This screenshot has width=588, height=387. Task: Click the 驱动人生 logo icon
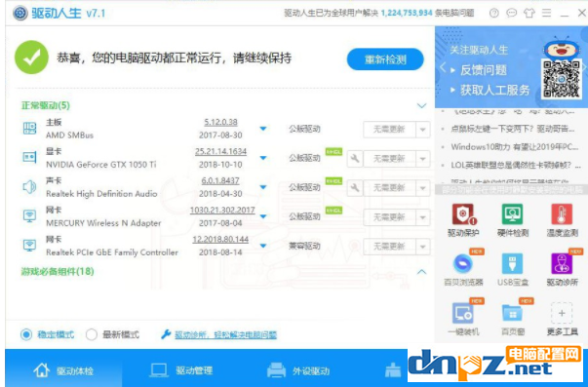(x=20, y=13)
